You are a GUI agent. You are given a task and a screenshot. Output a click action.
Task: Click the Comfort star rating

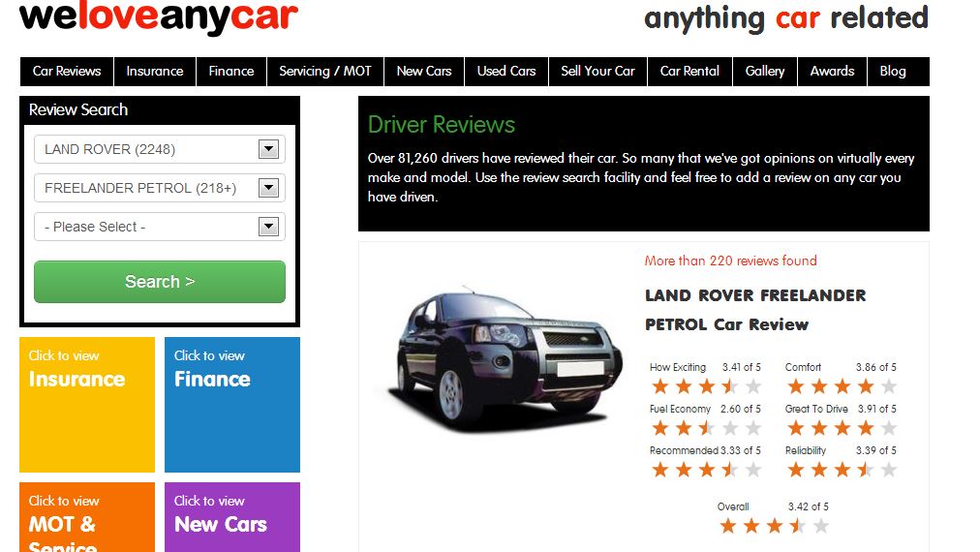tap(842, 386)
